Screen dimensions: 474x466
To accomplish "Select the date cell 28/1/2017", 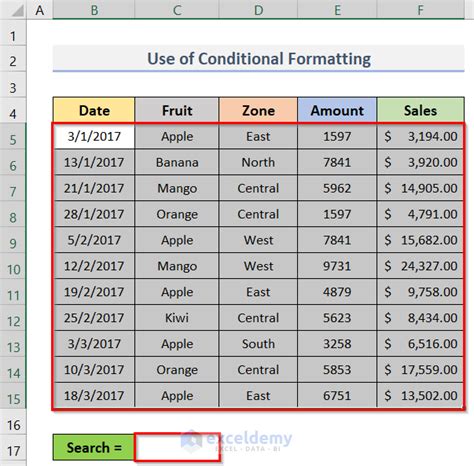I will 94,214.
